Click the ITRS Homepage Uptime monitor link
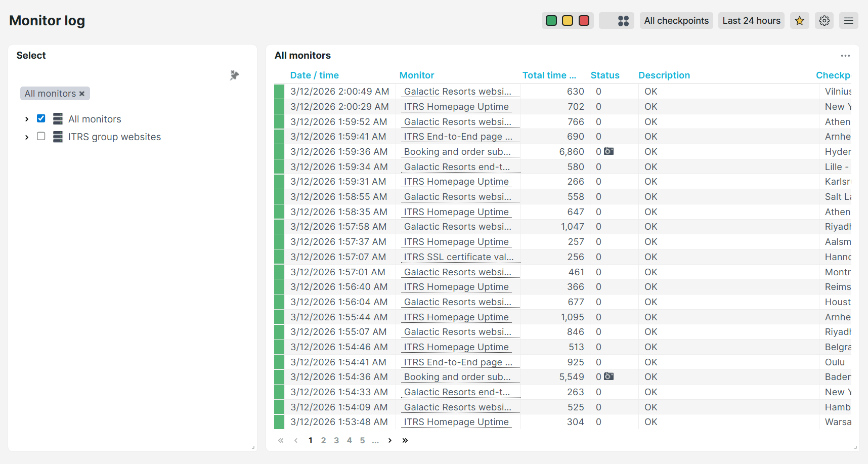Image resolution: width=868 pixels, height=464 pixels. point(456,106)
